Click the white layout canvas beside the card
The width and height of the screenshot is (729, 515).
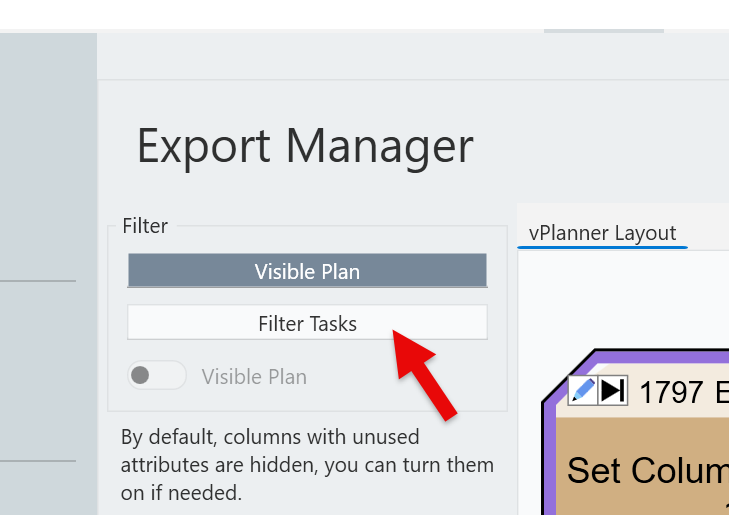[x=620, y=300]
